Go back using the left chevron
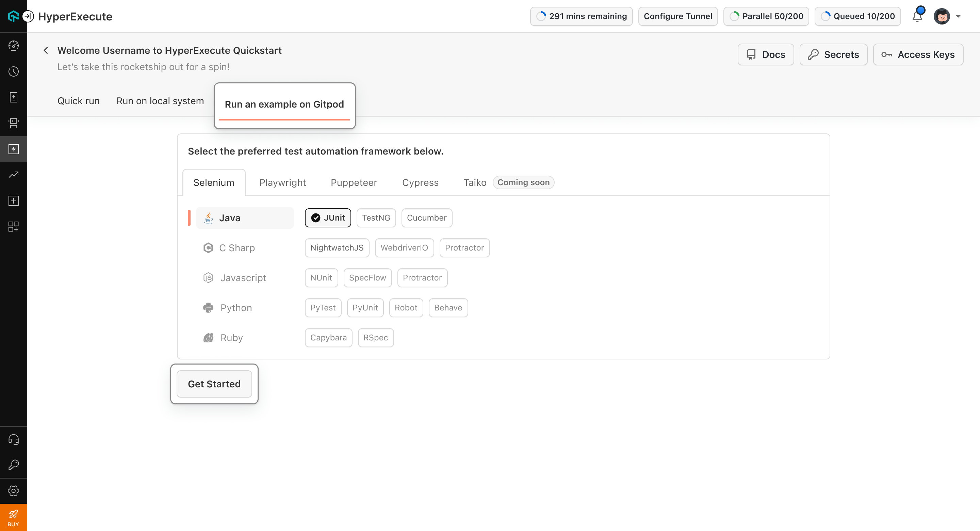This screenshot has width=980, height=531. (x=46, y=50)
